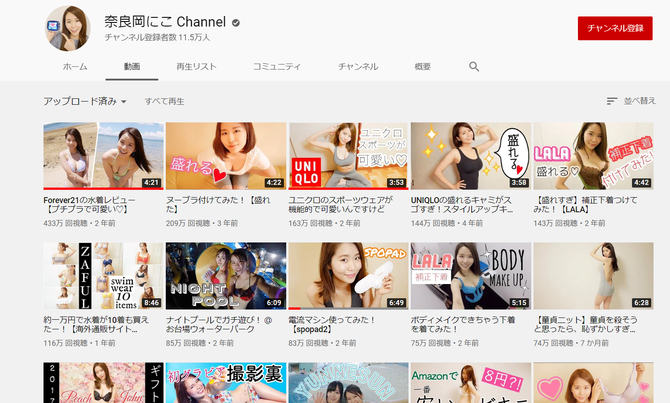
Task: Click the すべて再生 play all link
Action: [x=165, y=101]
